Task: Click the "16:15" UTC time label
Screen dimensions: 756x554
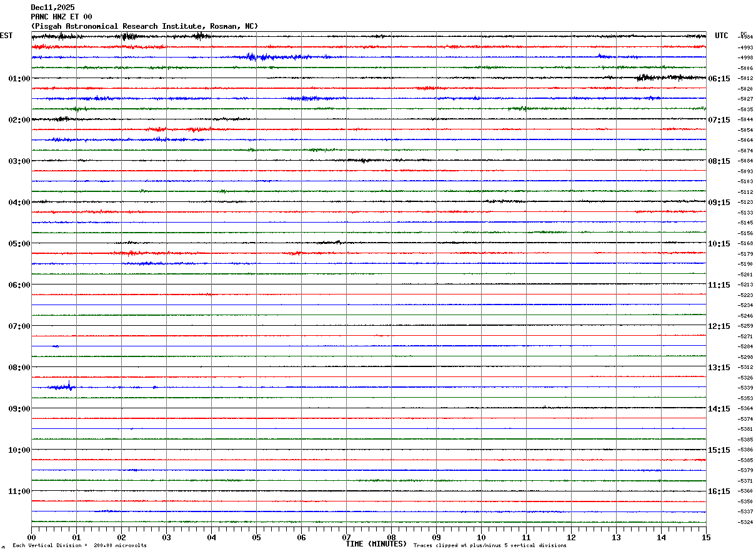Action: point(719,491)
